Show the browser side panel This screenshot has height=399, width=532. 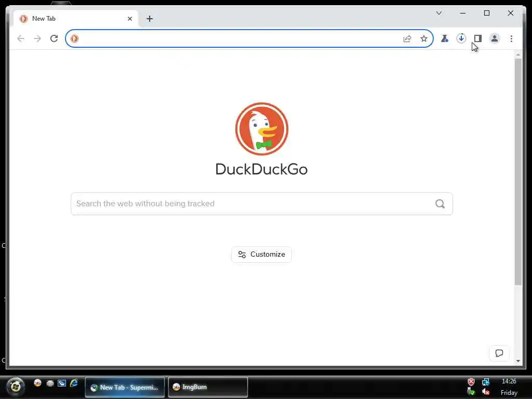click(478, 38)
